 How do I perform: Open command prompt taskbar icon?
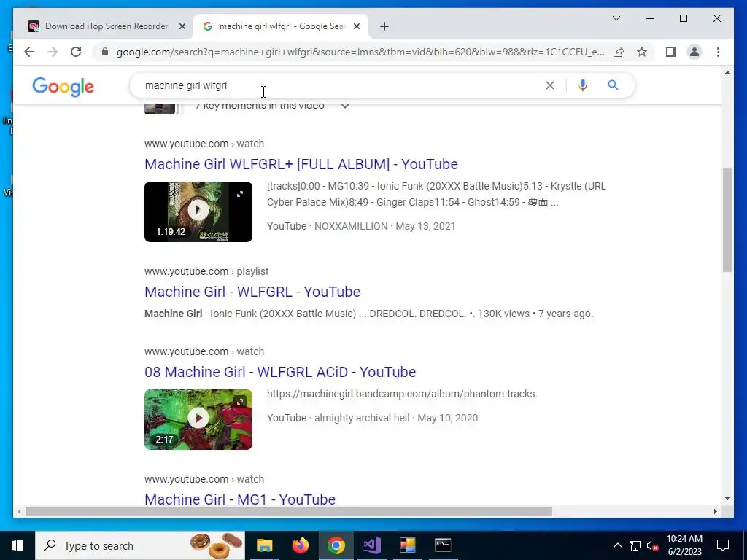pyautogui.click(x=443, y=545)
